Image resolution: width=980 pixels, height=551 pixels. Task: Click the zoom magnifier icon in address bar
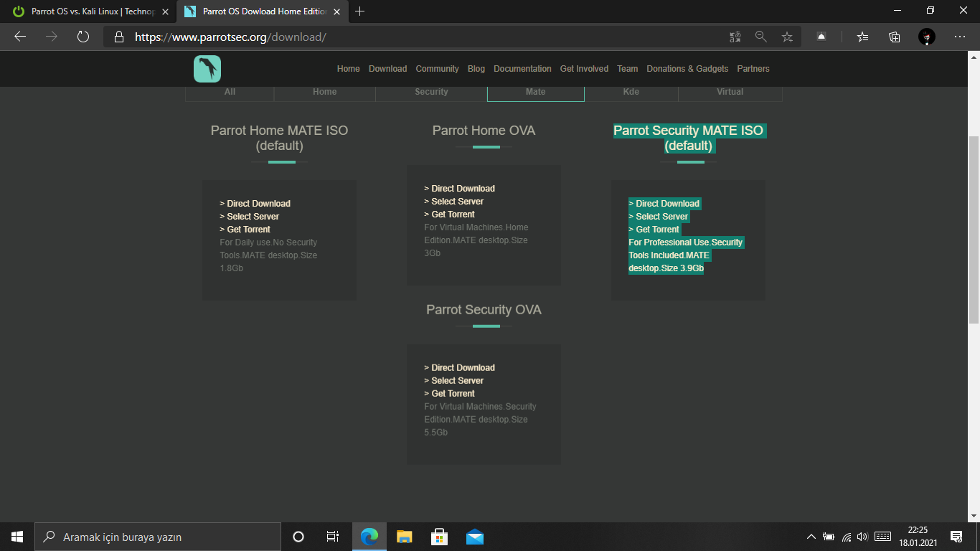coord(760,37)
